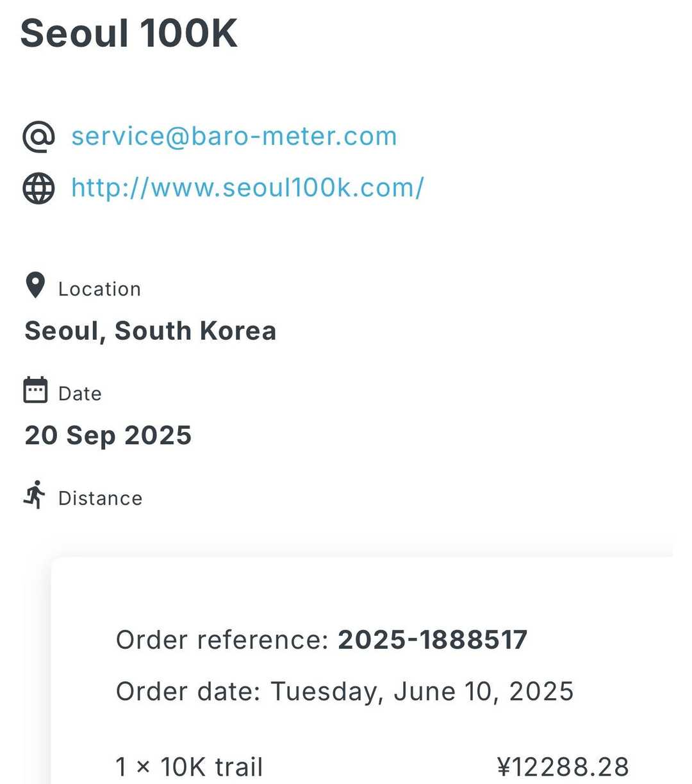Click the at-sign email icon
Screen dimensions: 692x784
[38, 137]
